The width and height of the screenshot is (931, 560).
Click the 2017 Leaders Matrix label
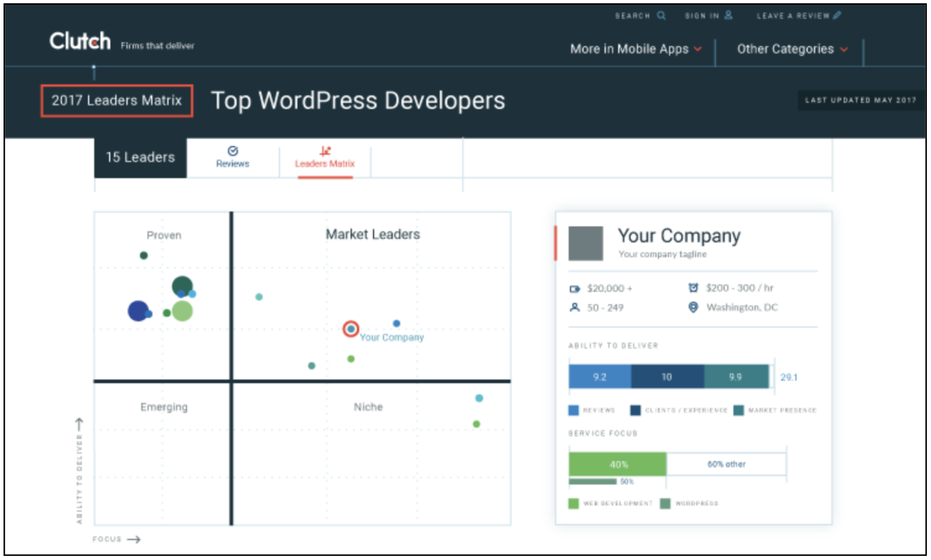117,101
